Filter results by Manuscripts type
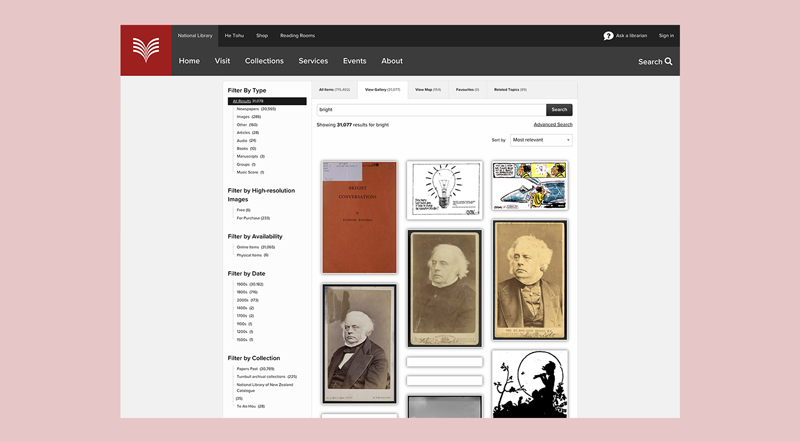Image resolution: width=800 pixels, height=442 pixels. [251, 157]
